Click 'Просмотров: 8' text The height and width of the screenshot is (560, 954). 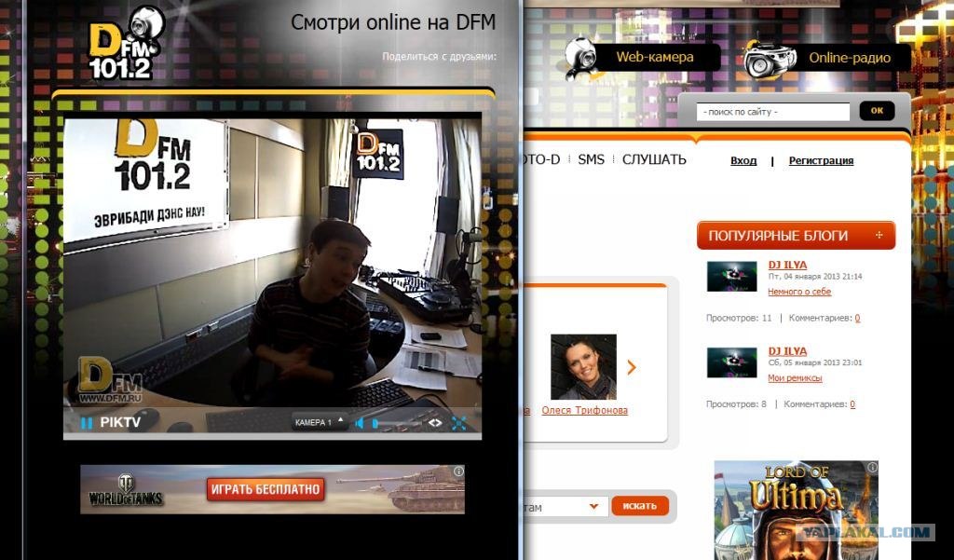click(x=736, y=404)
